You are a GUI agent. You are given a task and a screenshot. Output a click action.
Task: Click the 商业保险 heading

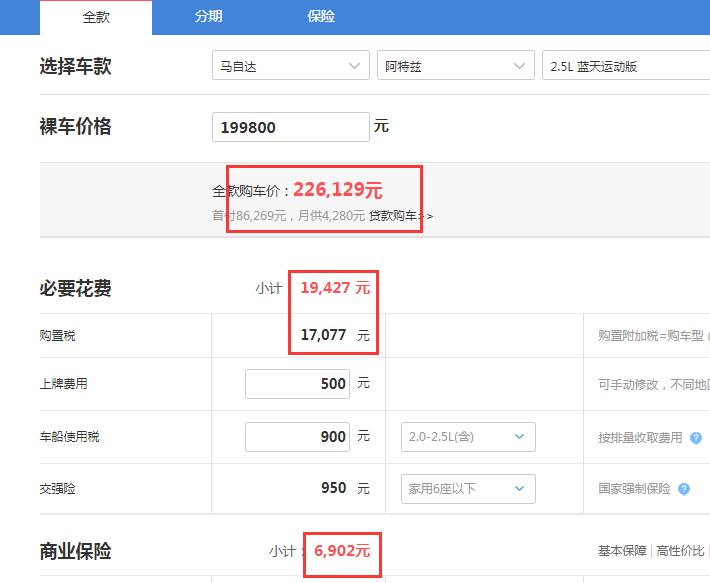click(76, 551)
